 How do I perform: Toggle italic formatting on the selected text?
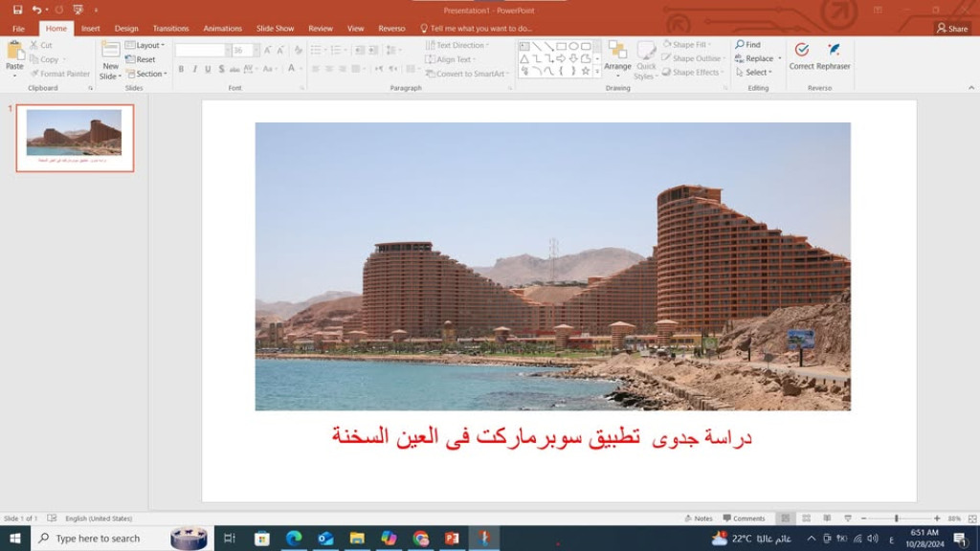194,70
